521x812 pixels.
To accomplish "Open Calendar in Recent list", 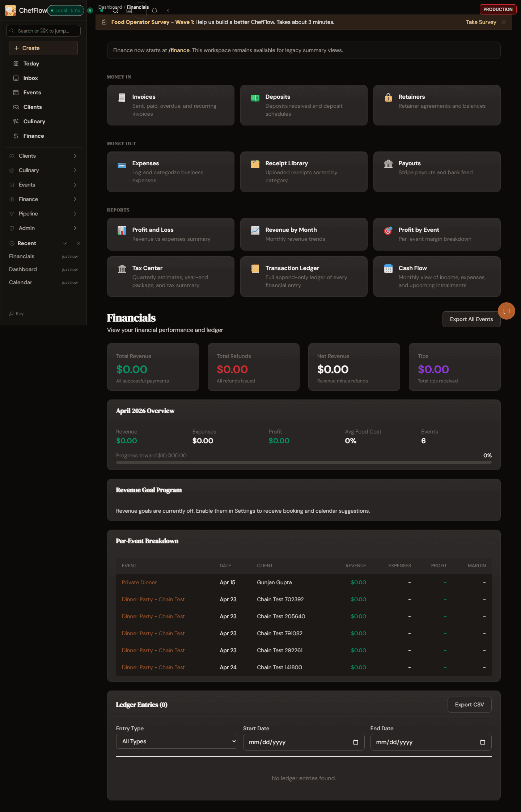I will (x=43, y=282).
